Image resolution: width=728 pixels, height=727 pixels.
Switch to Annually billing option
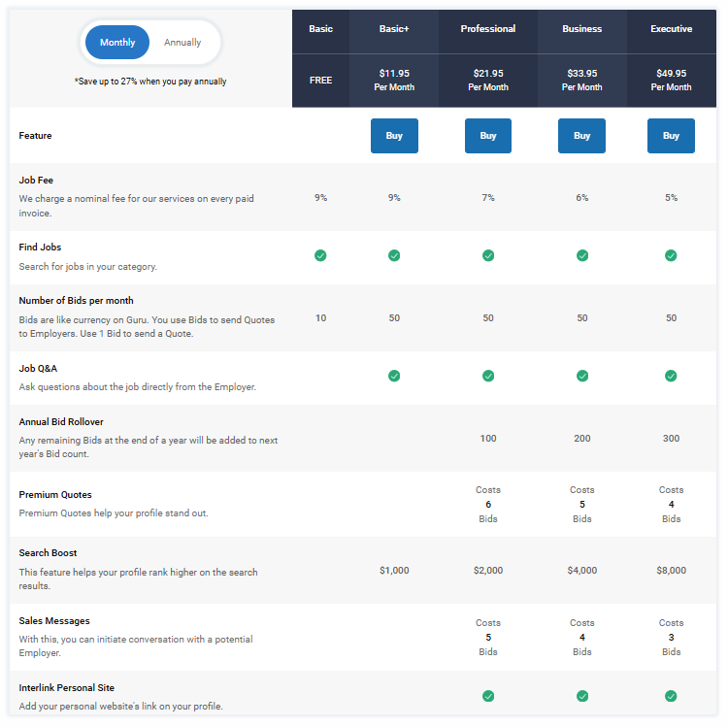coord(182,43)
